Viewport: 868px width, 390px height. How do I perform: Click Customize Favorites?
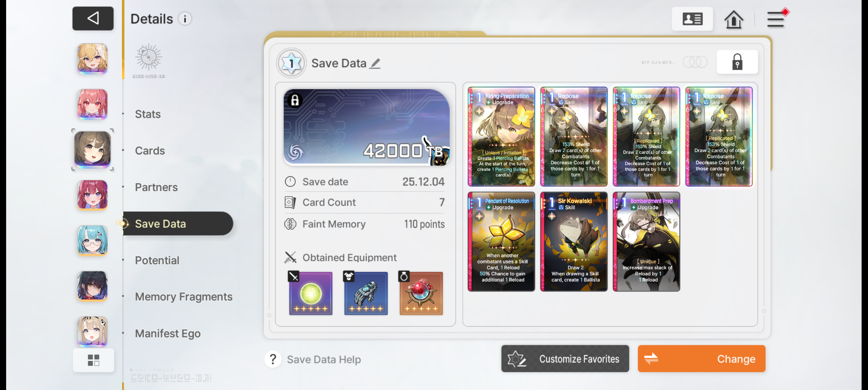click(x=565, y=359)
